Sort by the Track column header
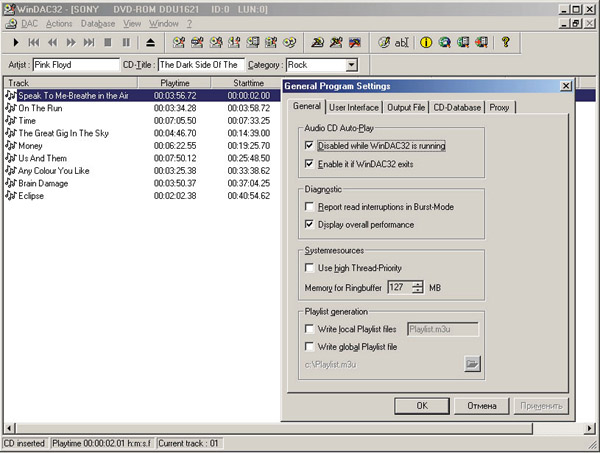The image size is (600, 453). 71,83
